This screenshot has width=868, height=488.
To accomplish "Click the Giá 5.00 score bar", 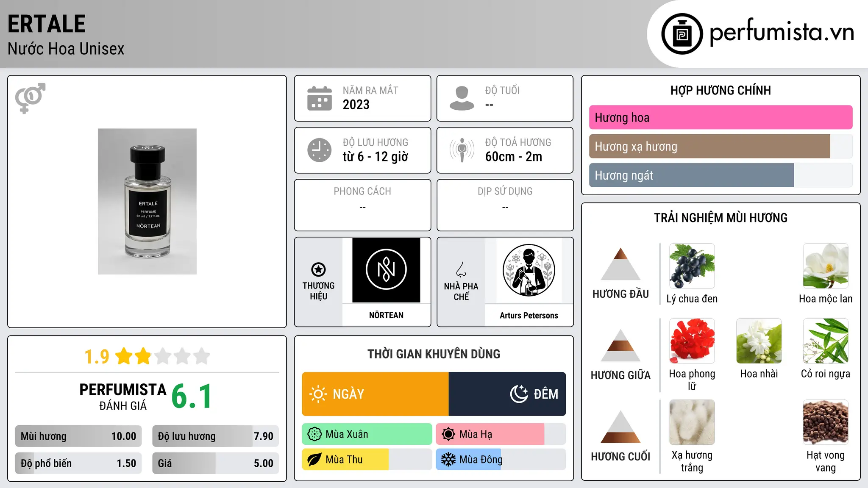I will [215, 463].
